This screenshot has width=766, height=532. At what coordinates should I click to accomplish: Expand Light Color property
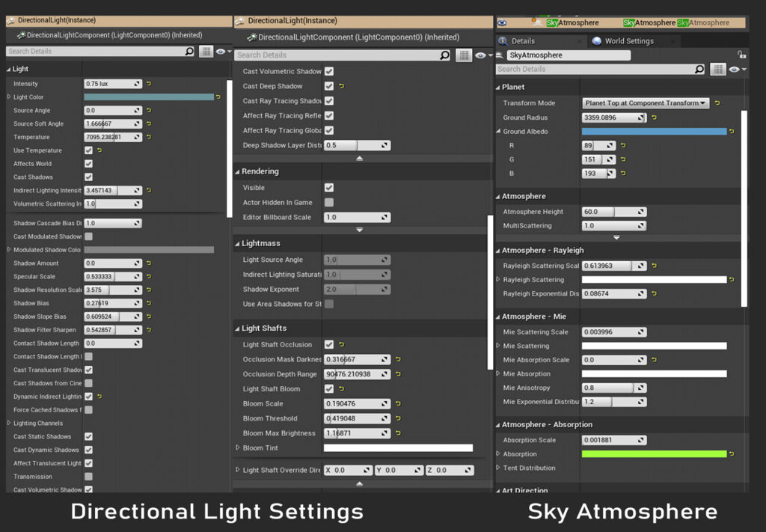click(9, 97)
